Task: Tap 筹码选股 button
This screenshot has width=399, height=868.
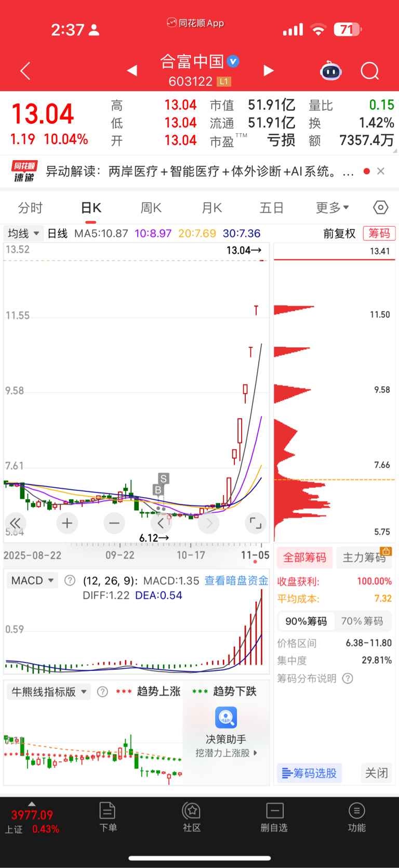Action: point(310,773)
